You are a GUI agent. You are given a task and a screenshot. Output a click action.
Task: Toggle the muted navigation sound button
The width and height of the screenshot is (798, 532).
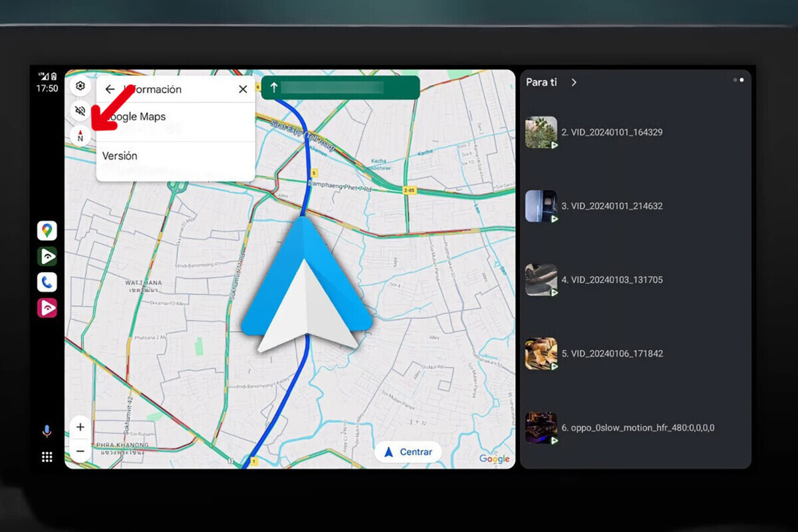[x=80, y=110]
